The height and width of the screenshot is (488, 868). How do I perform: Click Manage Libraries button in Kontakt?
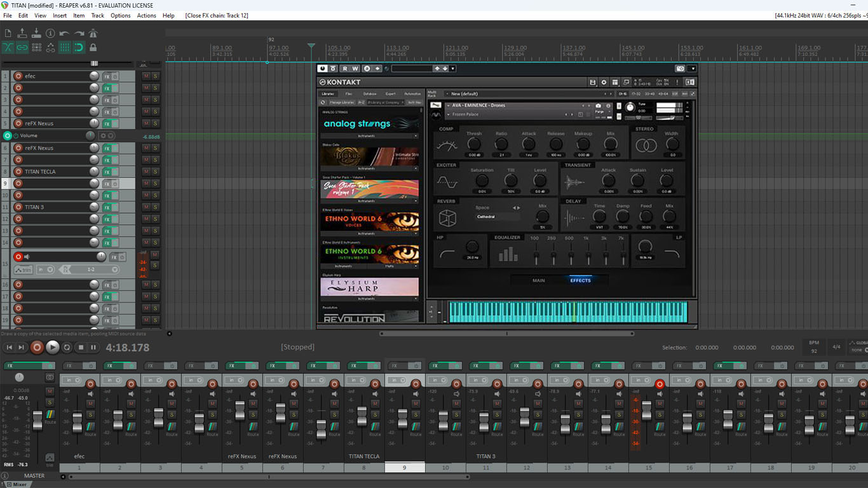(x=342, y=102)
